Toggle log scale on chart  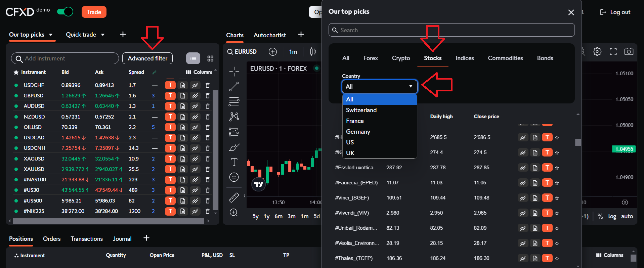[612, 217]
